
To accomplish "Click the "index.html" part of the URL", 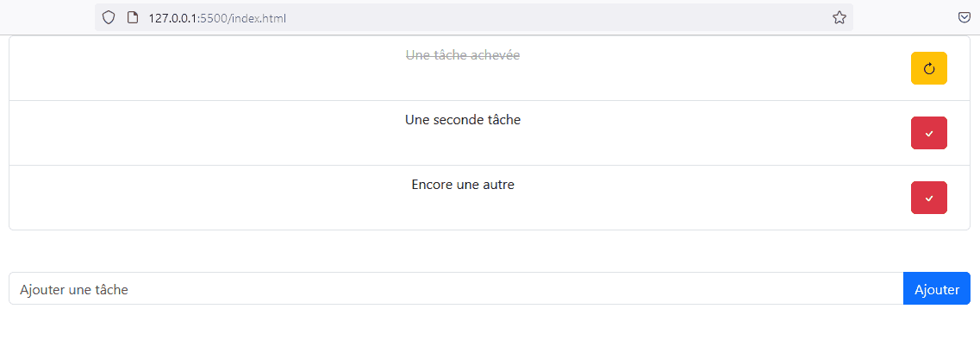I will coord(258,18).
